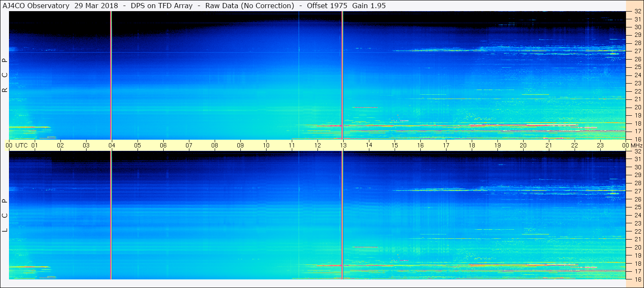This screenshot has height=288, width=644.
Task: Click hour label '21' on the UTC time axis
Action: pyautogui.click(x=549, y=145)
